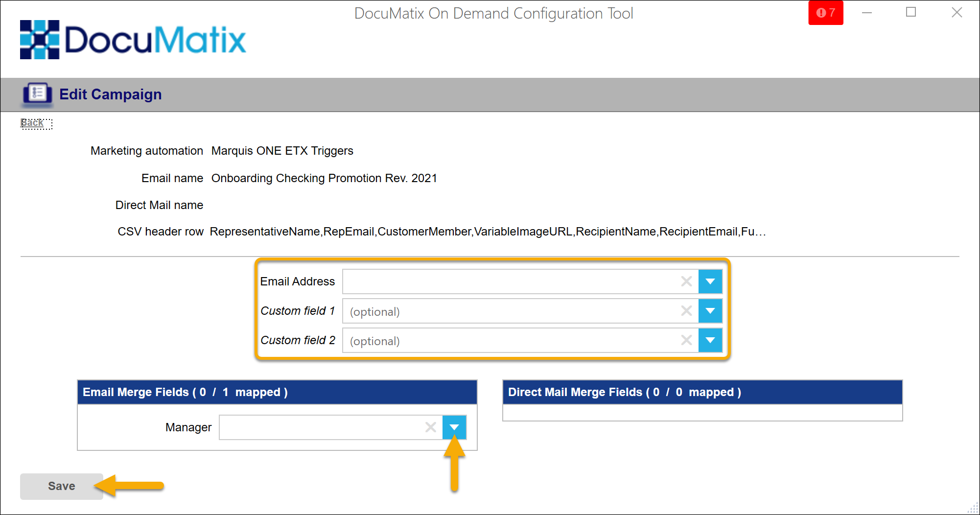Clear the Manager merge field with X

click(431, 427)
